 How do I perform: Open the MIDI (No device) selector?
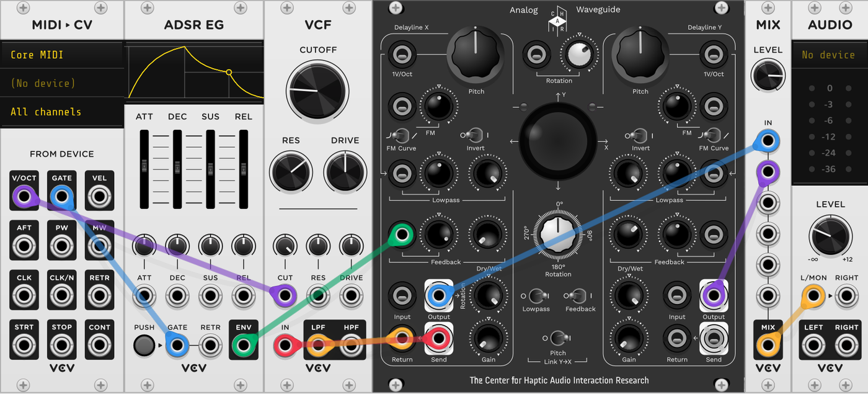(62, 83)
